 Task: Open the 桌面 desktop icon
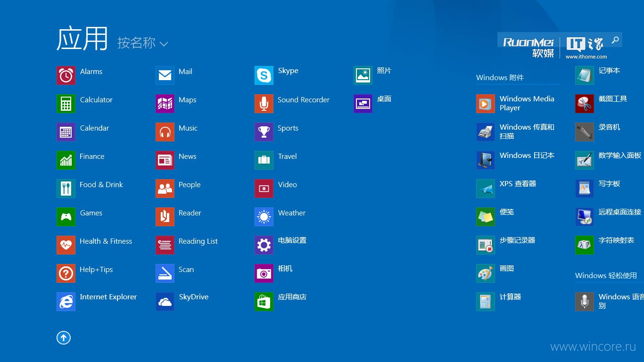click(363, 104)
